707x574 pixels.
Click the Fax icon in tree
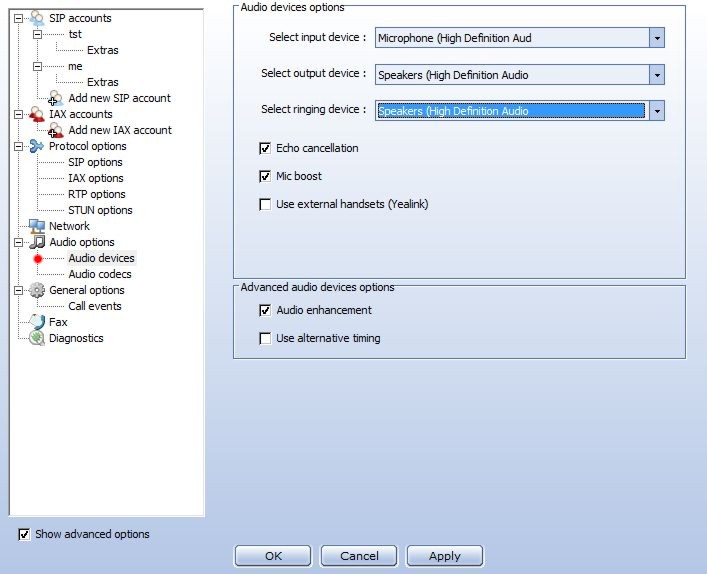click(x=37, y=322)
